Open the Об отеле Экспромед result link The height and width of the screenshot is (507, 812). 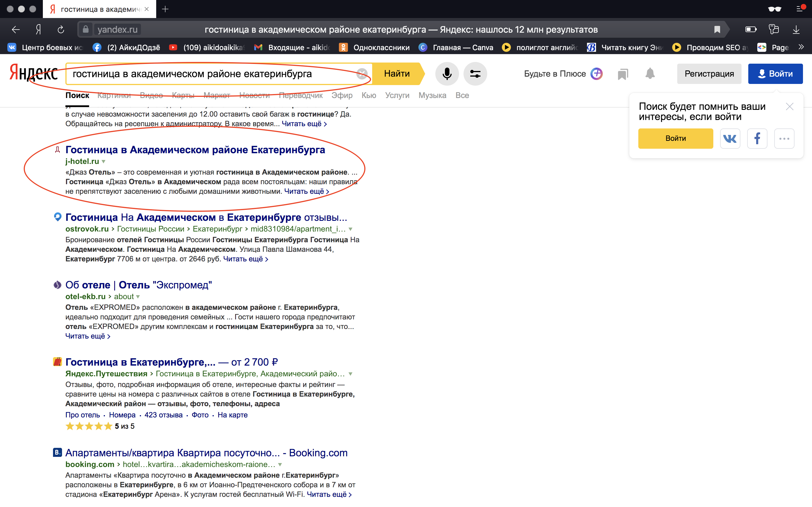(x=138, y=285)
